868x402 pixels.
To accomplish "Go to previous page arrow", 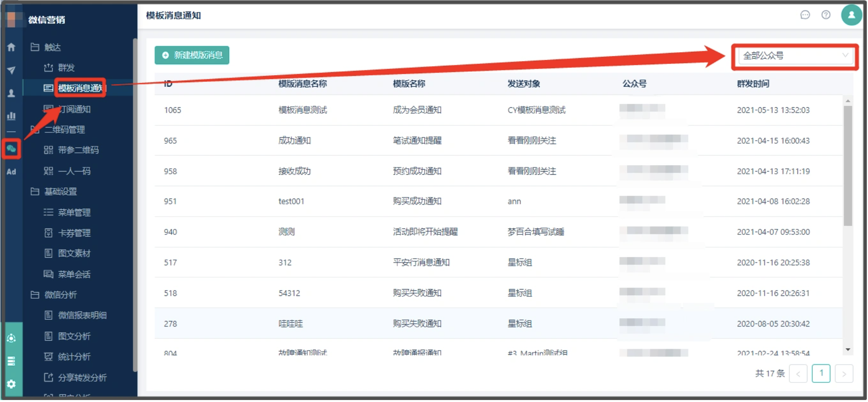I will tap(798, 374).
